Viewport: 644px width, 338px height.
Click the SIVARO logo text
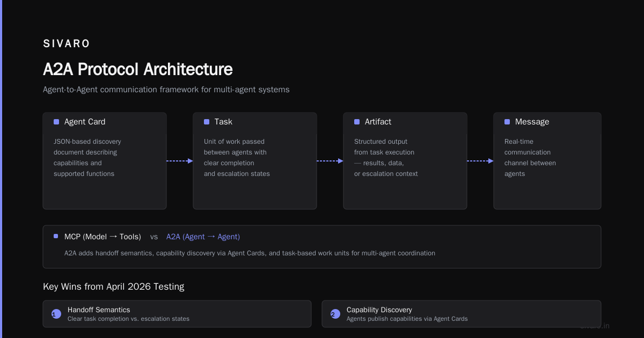67,43
